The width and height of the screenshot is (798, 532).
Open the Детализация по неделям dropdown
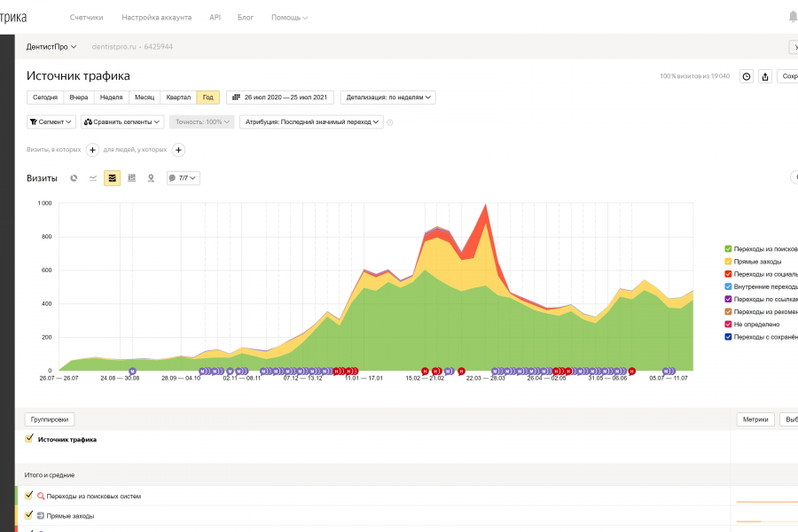tap(387, 98)
